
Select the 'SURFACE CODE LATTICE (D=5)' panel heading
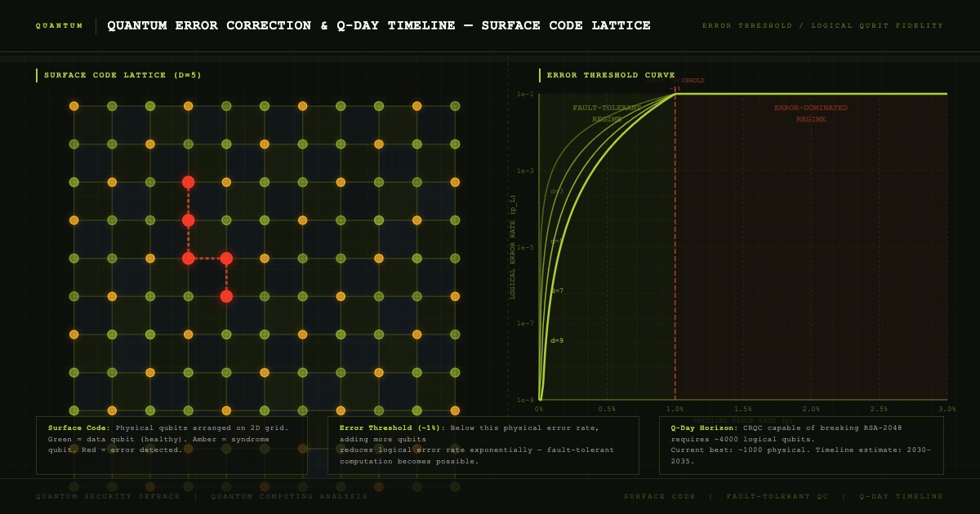pos(122,75)
